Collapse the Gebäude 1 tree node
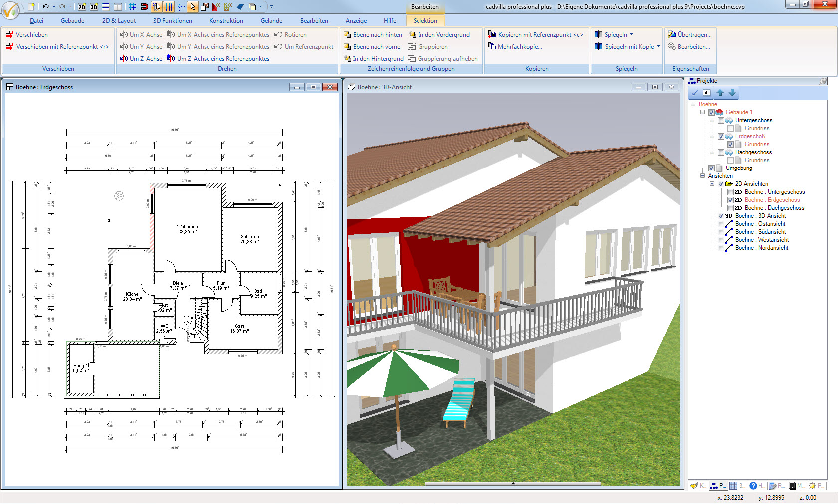 point(702,112)
